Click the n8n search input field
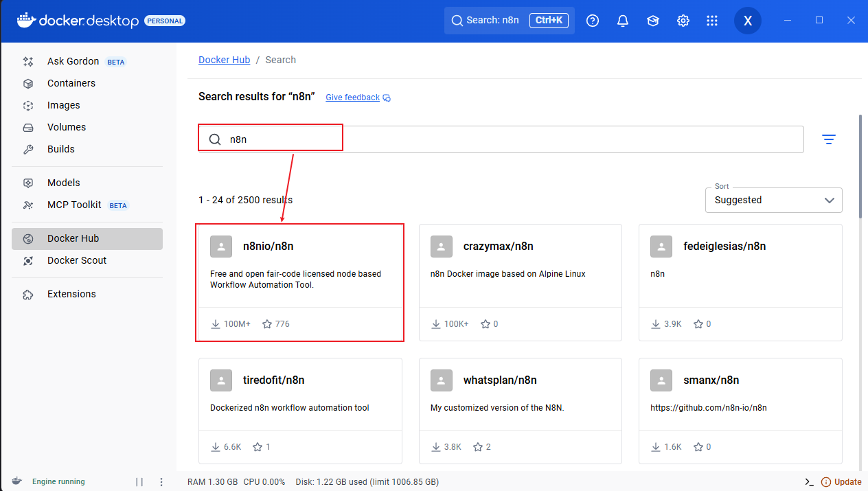 pos(501,139)
